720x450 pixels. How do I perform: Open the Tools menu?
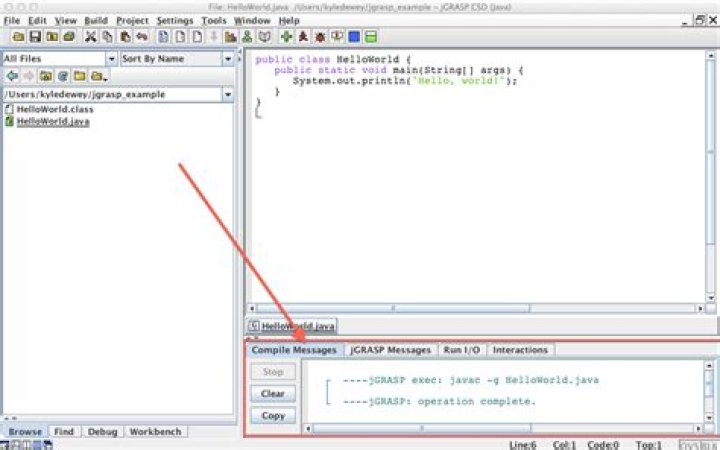(x=214, y=21)
